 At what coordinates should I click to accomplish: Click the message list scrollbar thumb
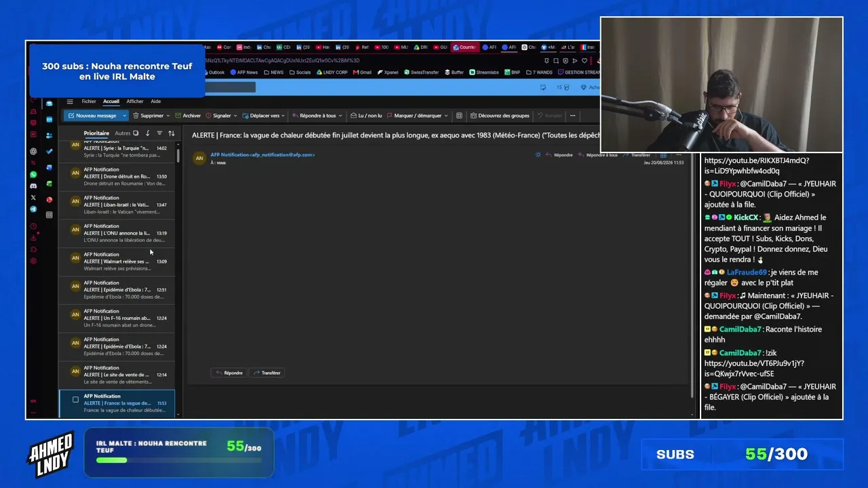point(178,155)
